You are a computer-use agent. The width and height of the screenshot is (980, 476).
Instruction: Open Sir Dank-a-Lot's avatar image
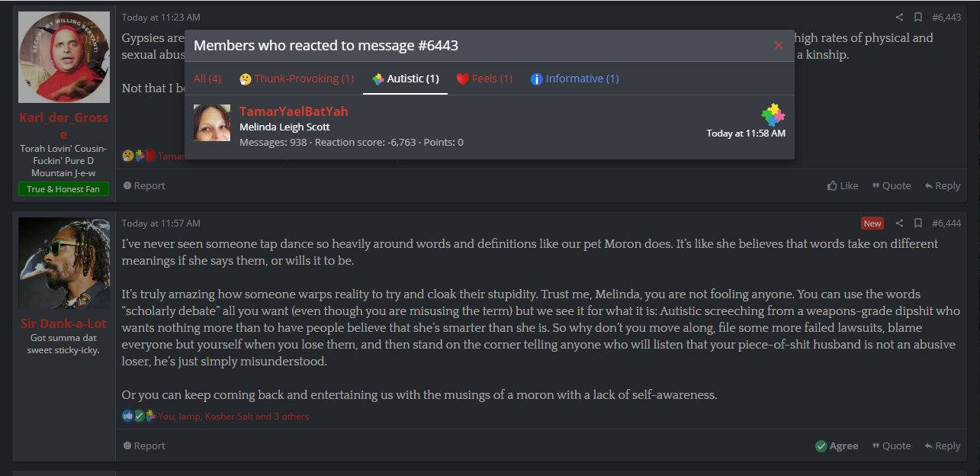tap(63, 263)
